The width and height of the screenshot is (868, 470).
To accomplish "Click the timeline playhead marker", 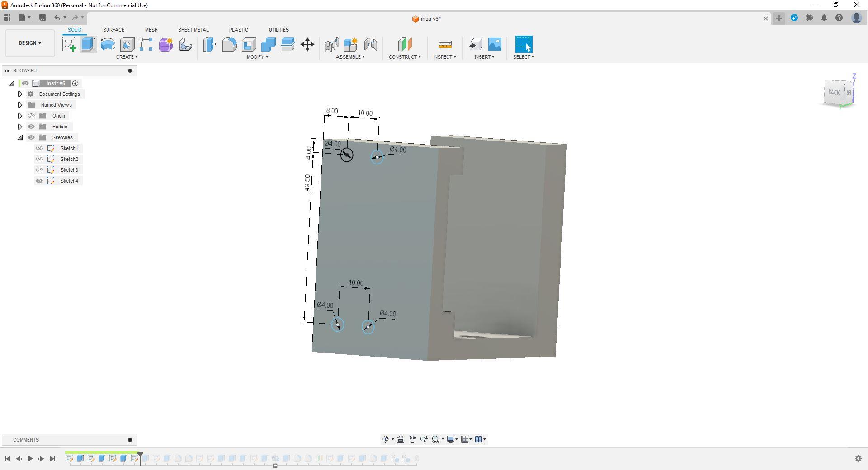I will pyautogui.click(x=140, y=456).
